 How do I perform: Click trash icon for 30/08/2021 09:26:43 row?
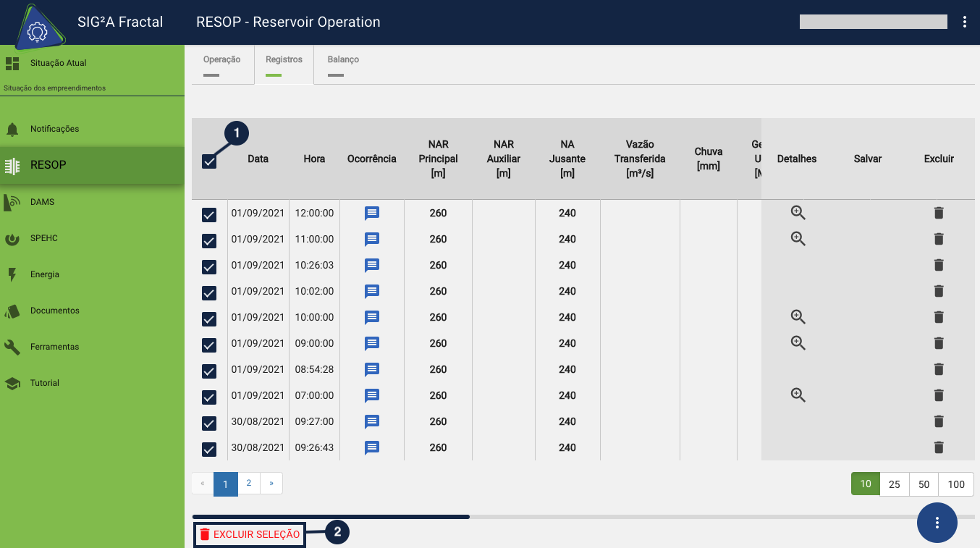click(939, 447)
